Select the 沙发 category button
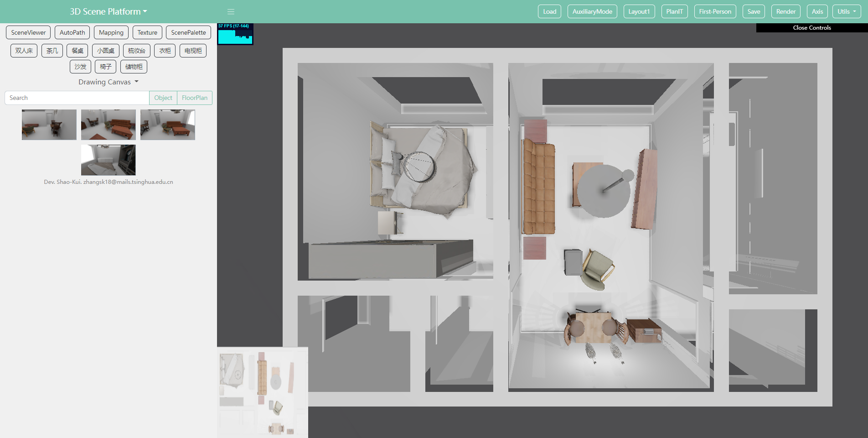Viewport: 868px width, 438px height. (80, 67)
